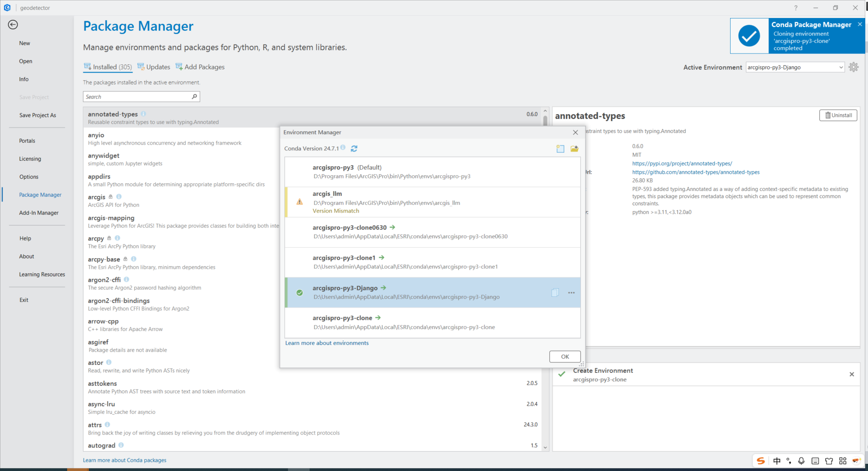Screen dimensions: 868x471
Task: Open Learn more about Conda packages link
Action: 124,460
